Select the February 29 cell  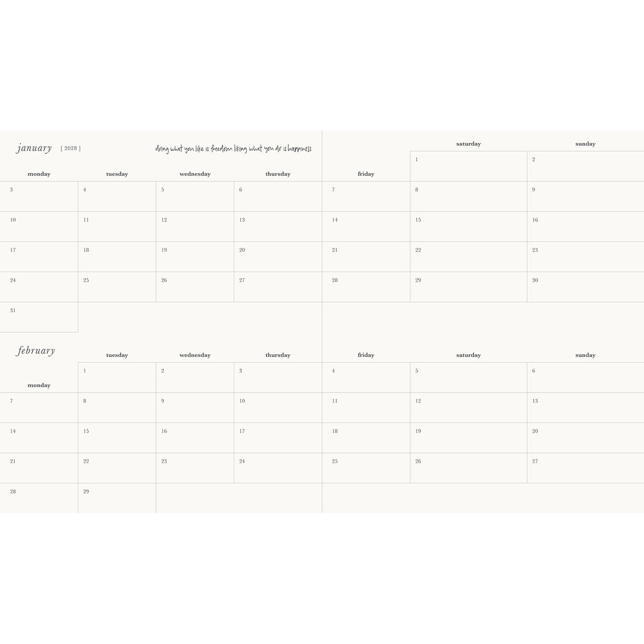tap(117, 498)
